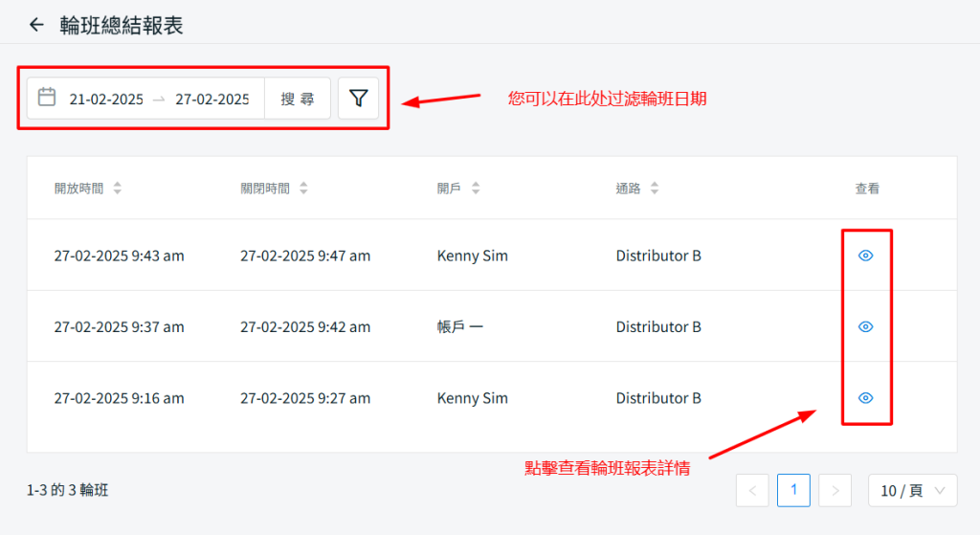This screenshot has height=535, width=980.
Task: Sort by 關閉時間 column arrows
Action: click(303, 189)
